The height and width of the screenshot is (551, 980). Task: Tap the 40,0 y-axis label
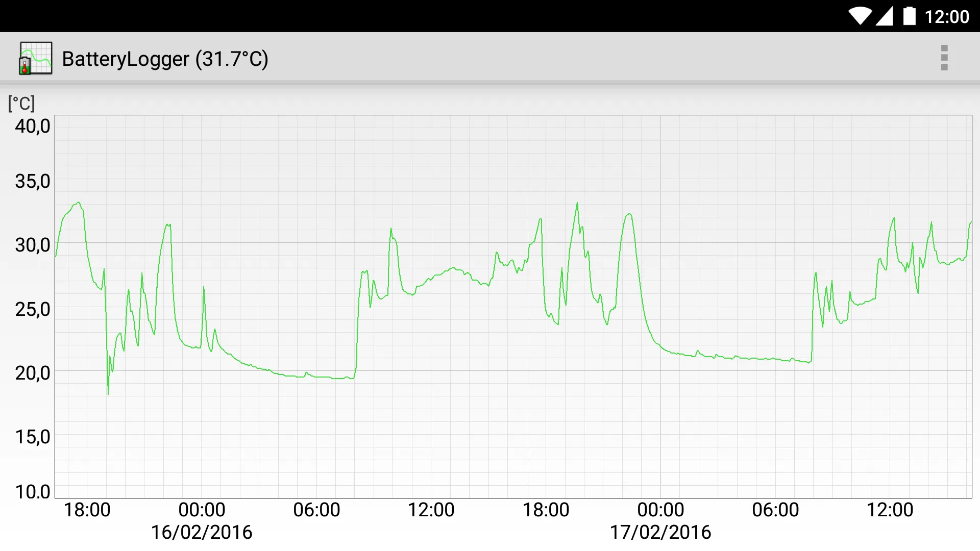pos(33,126)
